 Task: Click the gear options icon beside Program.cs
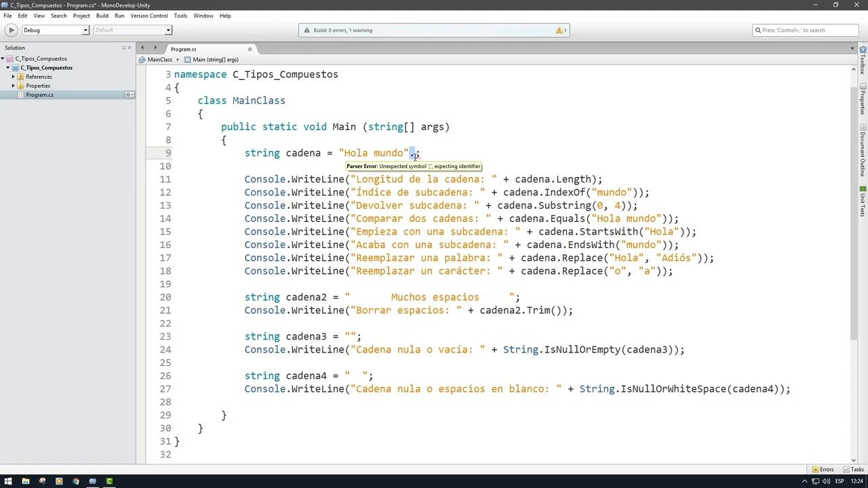tap(129, 95)
